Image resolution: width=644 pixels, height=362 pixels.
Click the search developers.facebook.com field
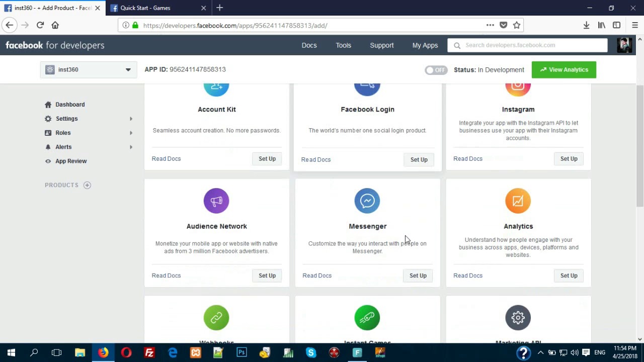[x=527, y=45]
